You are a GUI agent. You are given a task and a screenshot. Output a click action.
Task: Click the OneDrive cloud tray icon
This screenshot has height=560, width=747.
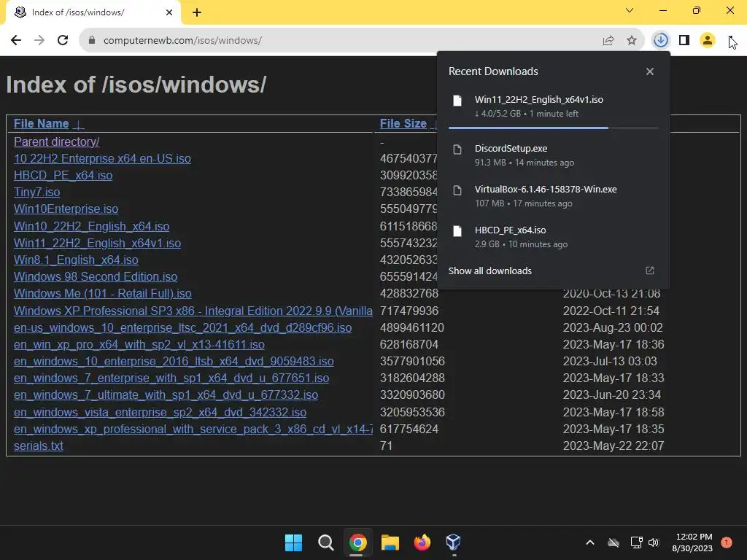point(614,542)
